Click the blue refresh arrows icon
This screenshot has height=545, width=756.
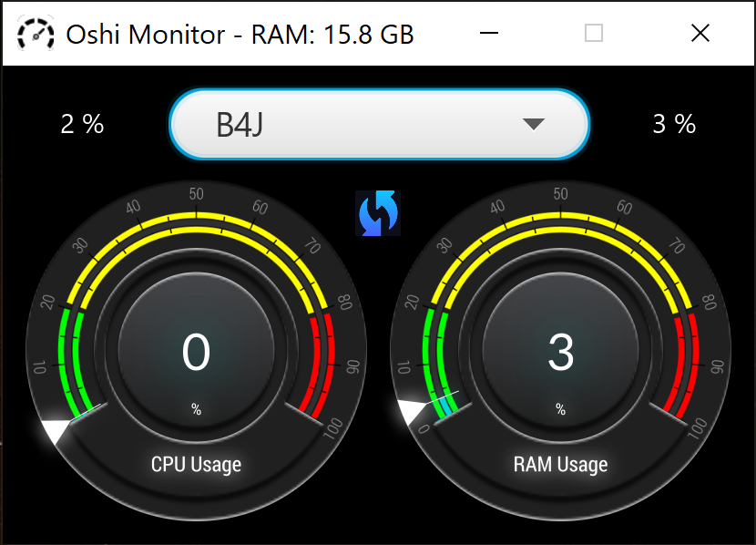coord(378,213)
